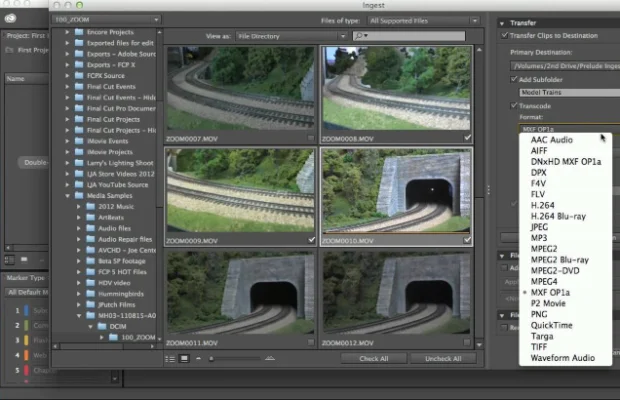Click the DCIM folder icon
The image size is (620, 400).
pyautogui.click(x=104, y=326)
